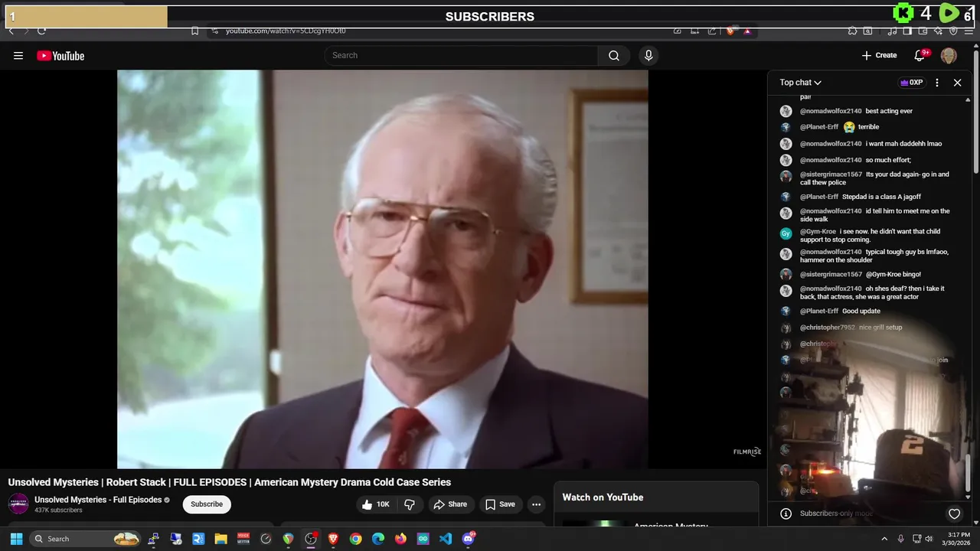This screenshot has width=980, height=551.
Task: Open live chat three-dot options menu
Action: [x=937, y=83]
